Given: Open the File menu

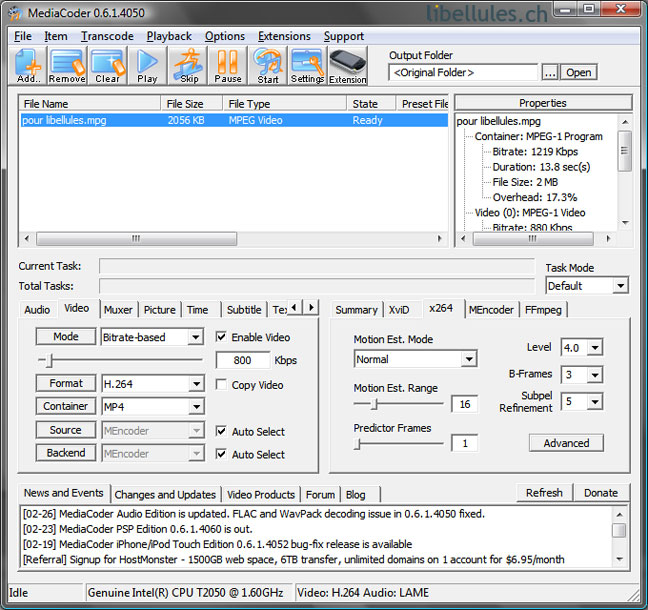Looking at the screenshot, I should (x=23, y=36).
